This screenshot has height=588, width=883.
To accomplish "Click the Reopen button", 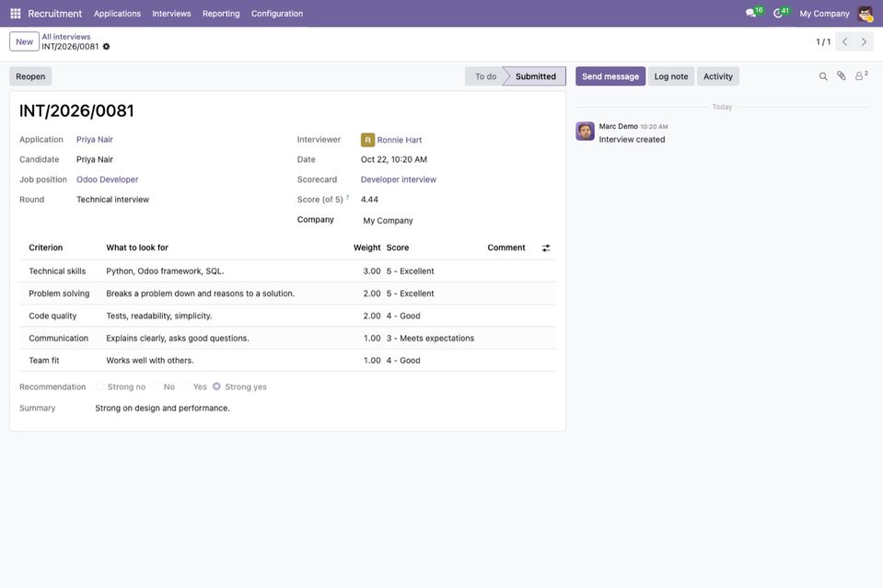I will (x=30, y=76).
